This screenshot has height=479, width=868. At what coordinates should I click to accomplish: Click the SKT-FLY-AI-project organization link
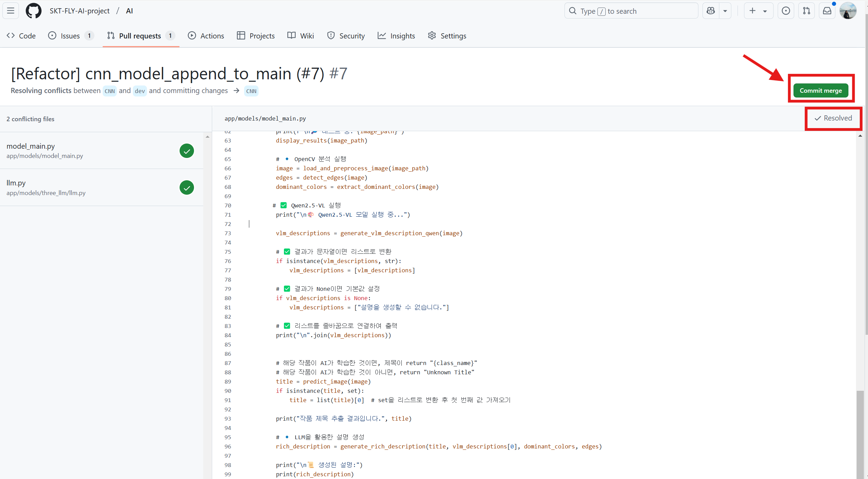[x=79, y=11]
